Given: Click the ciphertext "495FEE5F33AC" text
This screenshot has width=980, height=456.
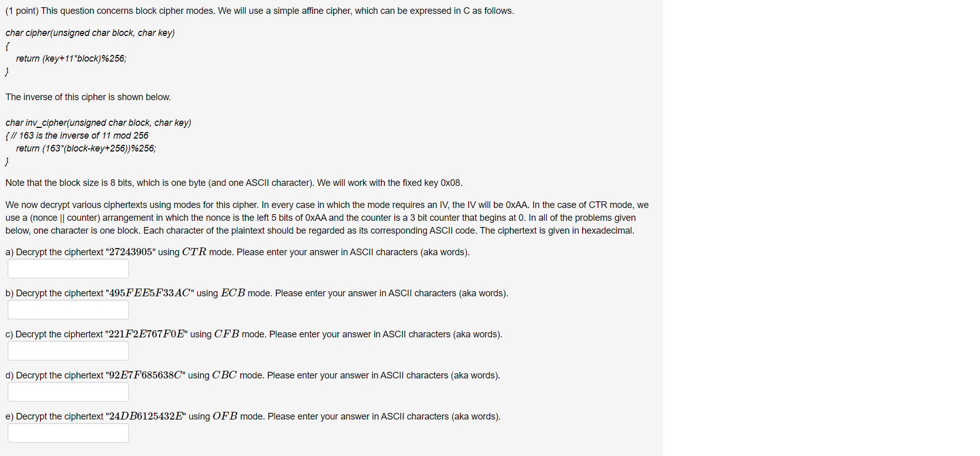Looking at the screenshot, I should (x=149, y=293).
